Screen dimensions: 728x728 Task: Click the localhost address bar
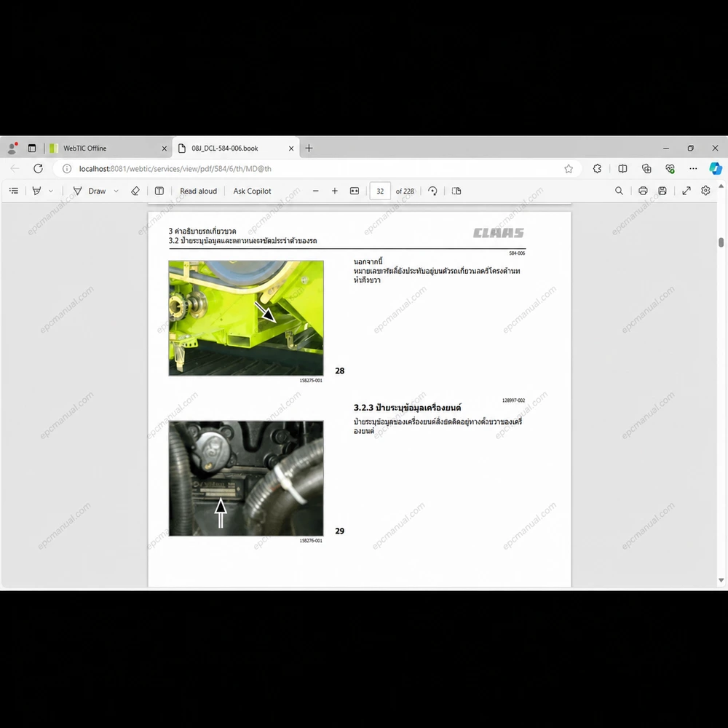pos(316,169)
